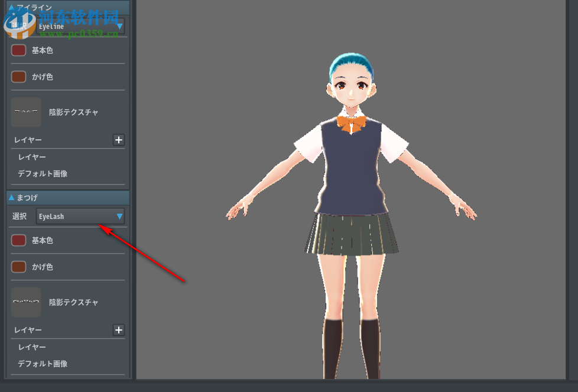Click the 基本色 swatch in the まつげ section

(x=18, y=240)
